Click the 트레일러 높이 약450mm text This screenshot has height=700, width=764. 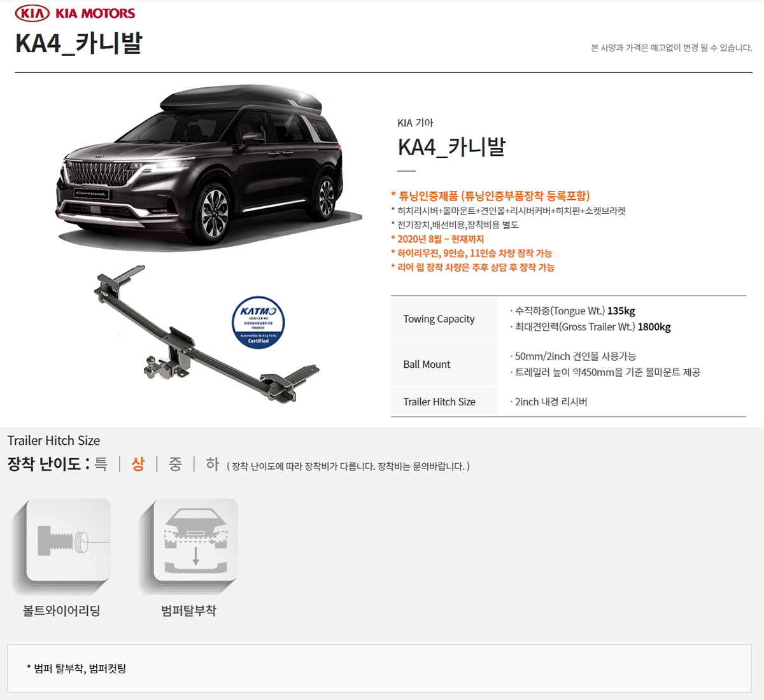click(605, 372)
